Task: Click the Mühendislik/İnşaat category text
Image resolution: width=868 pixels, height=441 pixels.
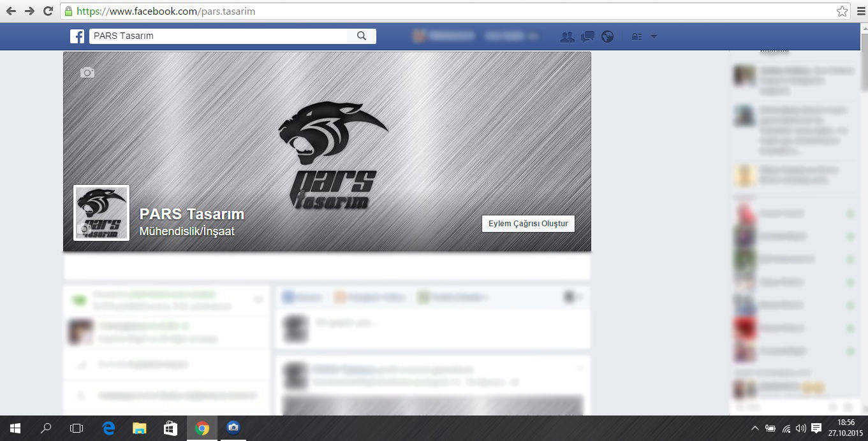Action: click(x=187, y=231)
